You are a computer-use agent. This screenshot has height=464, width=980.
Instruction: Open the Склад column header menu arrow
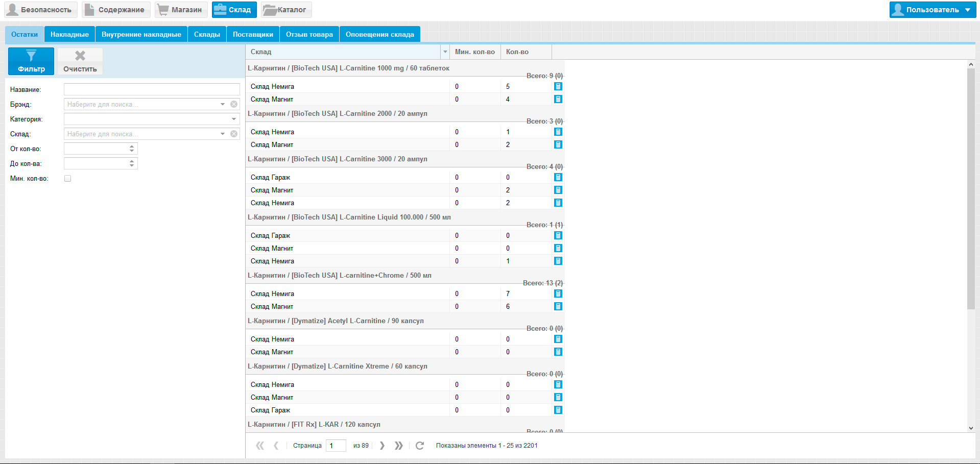[x=445, y=52]
